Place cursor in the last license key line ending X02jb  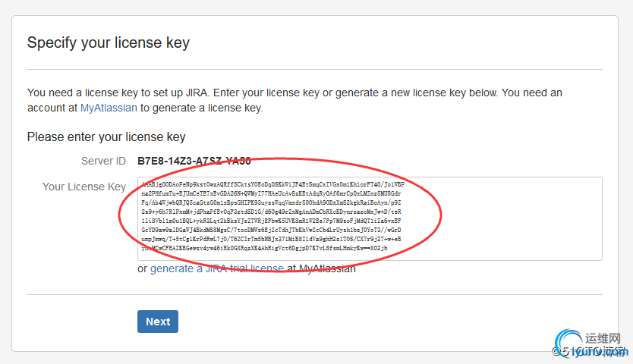click(x=264, y=248)
